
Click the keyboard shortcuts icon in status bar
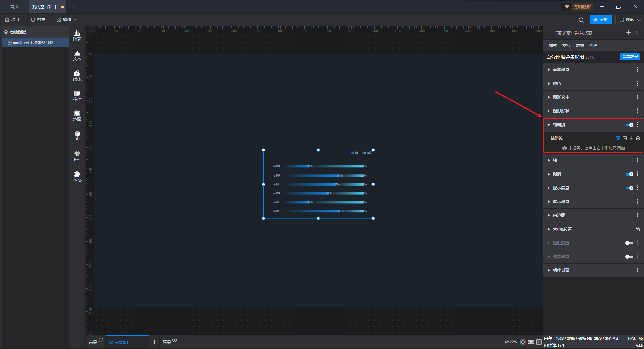point(531,342)
